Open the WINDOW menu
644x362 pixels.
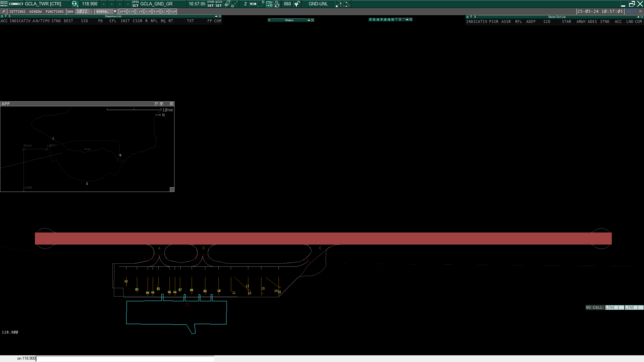[36, 11]
